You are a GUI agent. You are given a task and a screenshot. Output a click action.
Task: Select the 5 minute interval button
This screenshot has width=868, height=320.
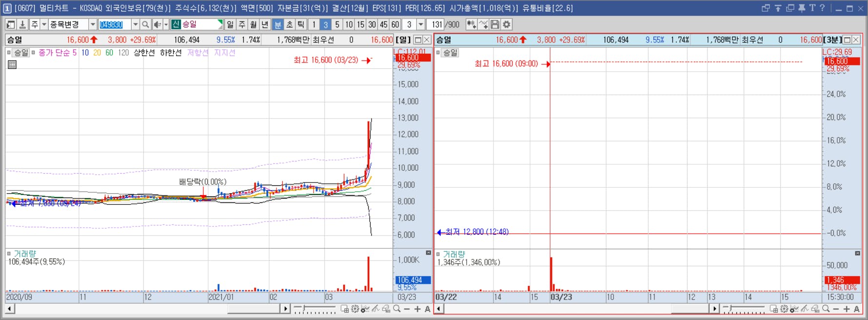point(337,24)
